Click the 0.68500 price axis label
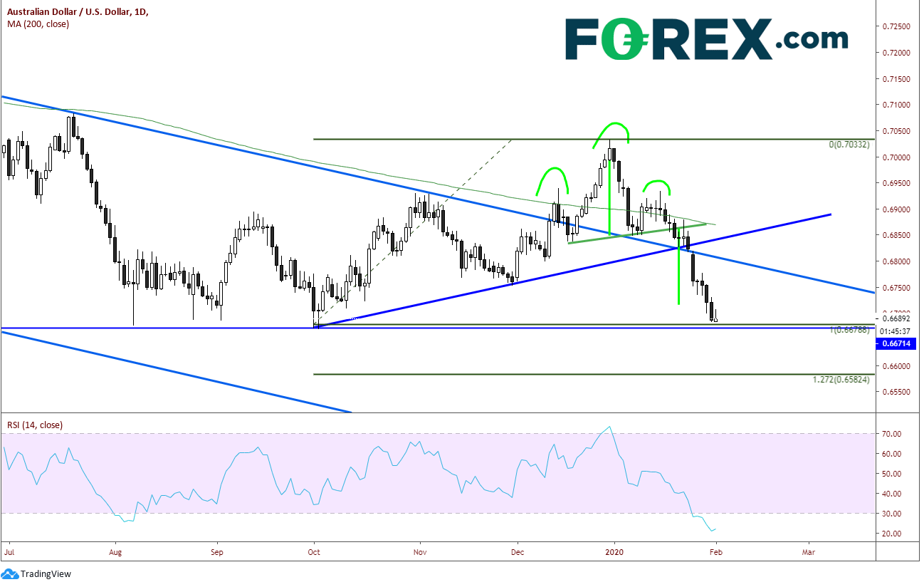Image resolution: width=924 pixels, height=587 pixels. [896, 236]
